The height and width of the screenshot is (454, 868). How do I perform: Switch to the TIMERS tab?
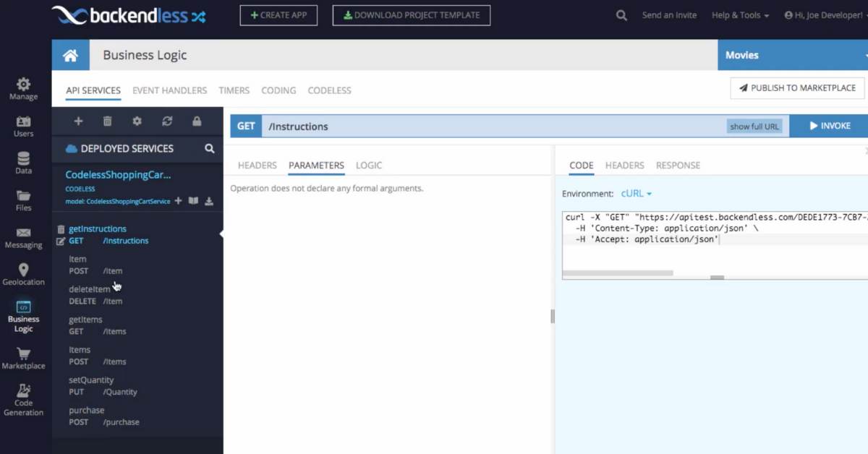click(x=234, y=90)
